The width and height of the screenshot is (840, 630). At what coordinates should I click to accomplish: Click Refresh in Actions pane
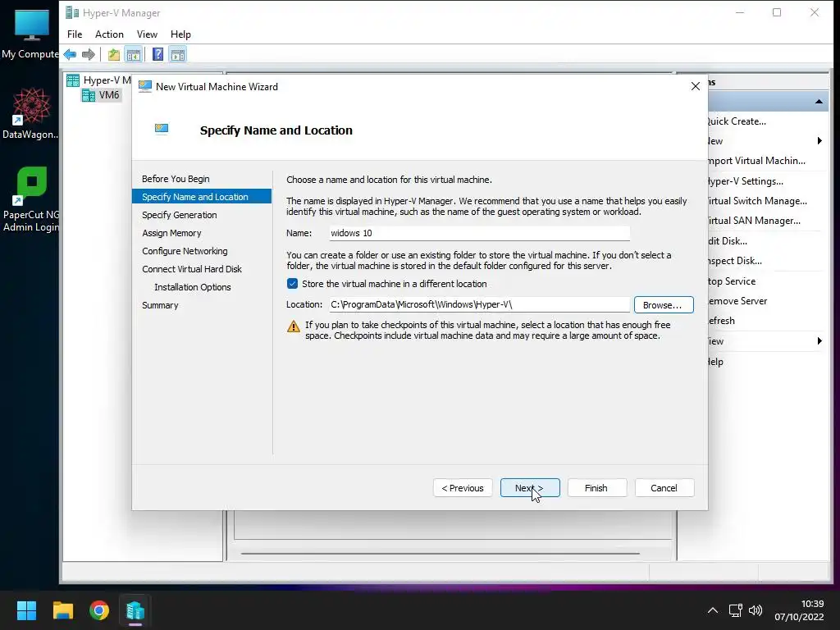721,321
